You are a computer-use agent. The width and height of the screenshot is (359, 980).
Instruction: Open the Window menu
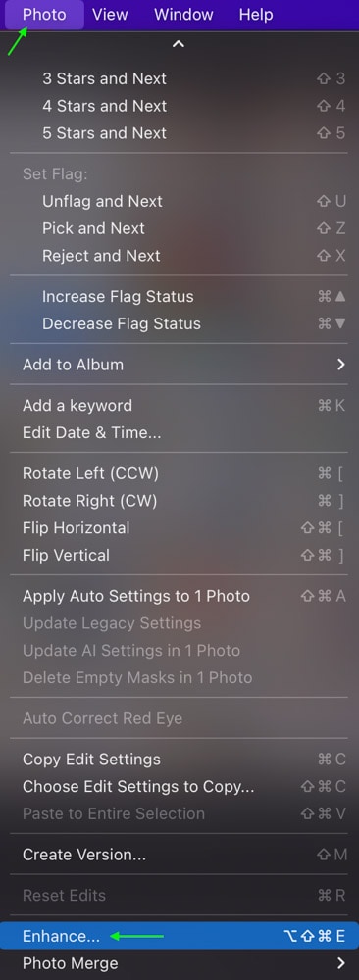(x=183, y=15)
